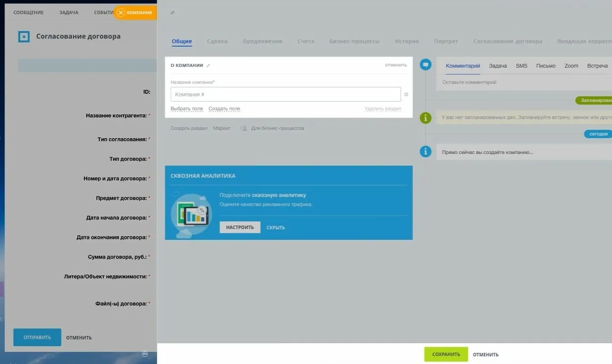Click the person icon before Для бизнес-процессов

pyautogui.click(x=244, y=128)
